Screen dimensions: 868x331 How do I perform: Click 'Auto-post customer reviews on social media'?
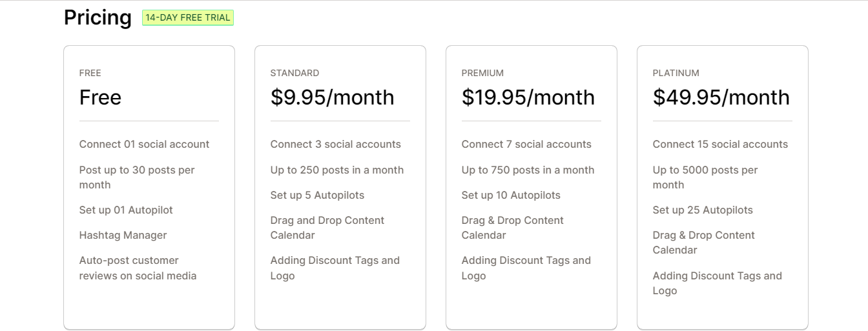138,268
